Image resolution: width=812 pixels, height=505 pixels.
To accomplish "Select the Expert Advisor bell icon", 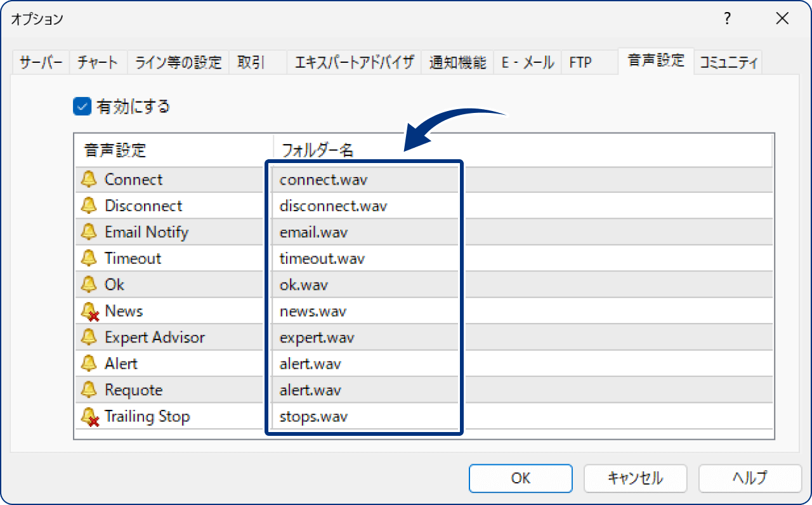I will tap(89, 337).
